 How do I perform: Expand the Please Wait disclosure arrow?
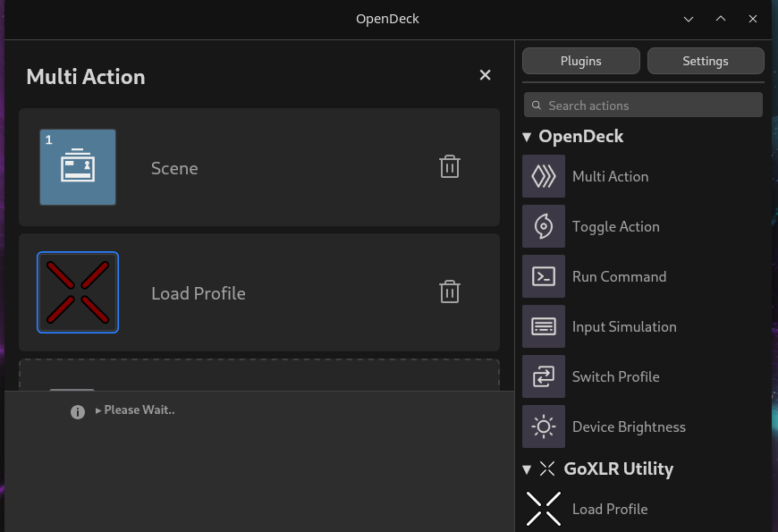point(98,410)
